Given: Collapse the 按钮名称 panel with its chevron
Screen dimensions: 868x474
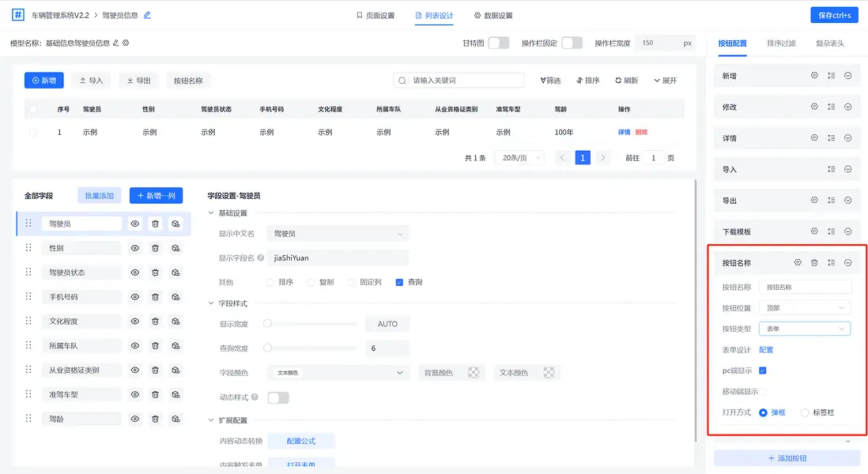Looking at the screenshot, I should pyautogui.click(x=847, y=263).
